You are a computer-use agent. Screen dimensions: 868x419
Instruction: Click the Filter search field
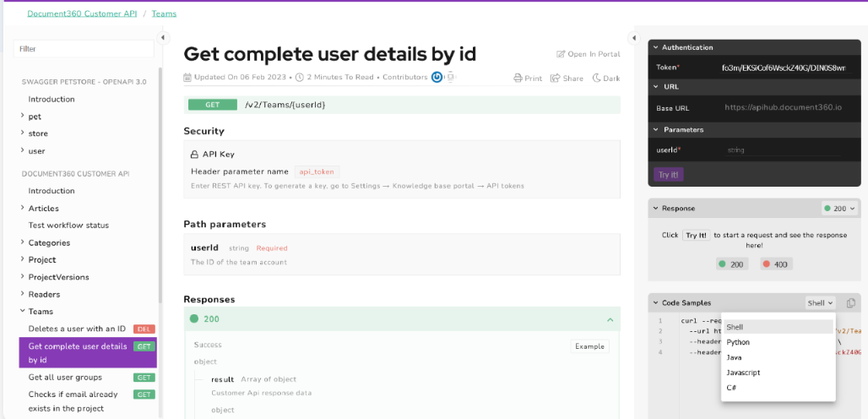pyautogui.click(x=84, y=49)
